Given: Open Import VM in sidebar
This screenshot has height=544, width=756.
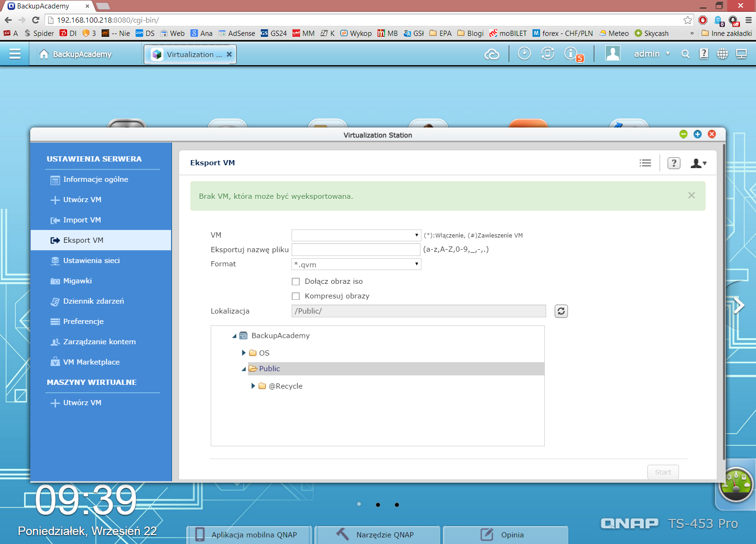Looking at the screenshot, I should (x=101, y=220).
